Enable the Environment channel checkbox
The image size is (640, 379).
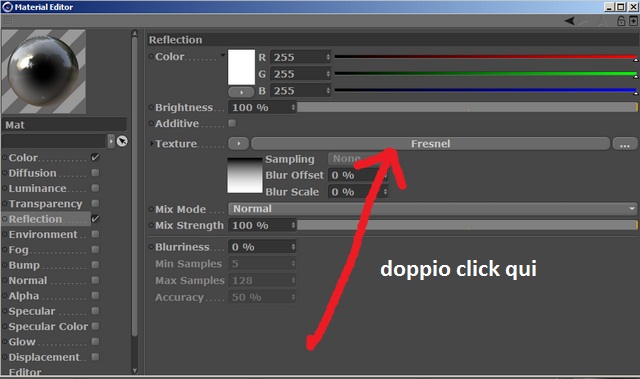95,234
